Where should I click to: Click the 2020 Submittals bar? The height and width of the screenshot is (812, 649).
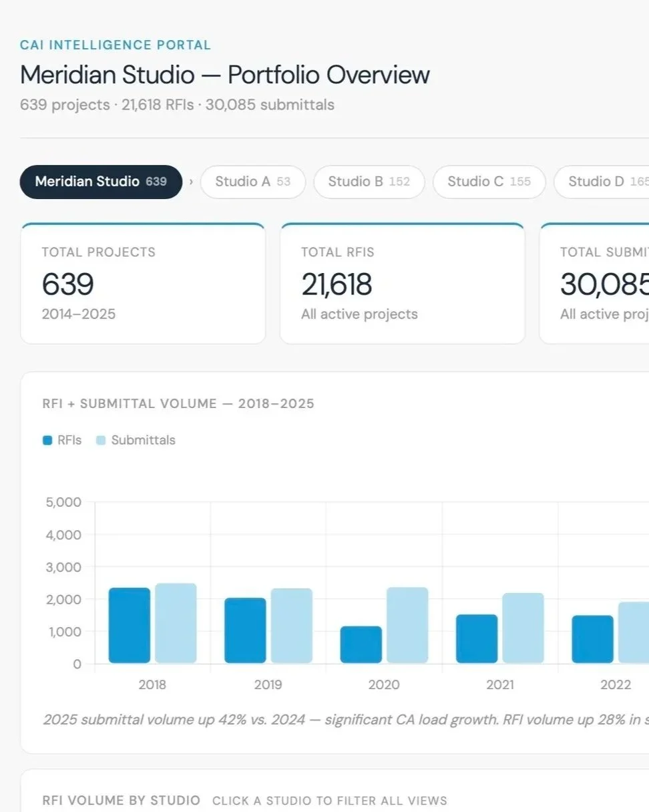407,625
